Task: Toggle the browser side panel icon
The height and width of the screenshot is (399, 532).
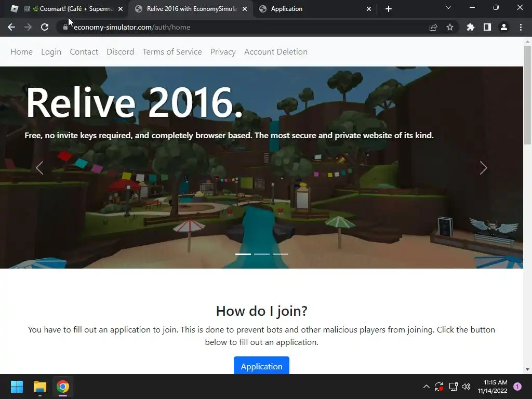Action: click(487, 27)
